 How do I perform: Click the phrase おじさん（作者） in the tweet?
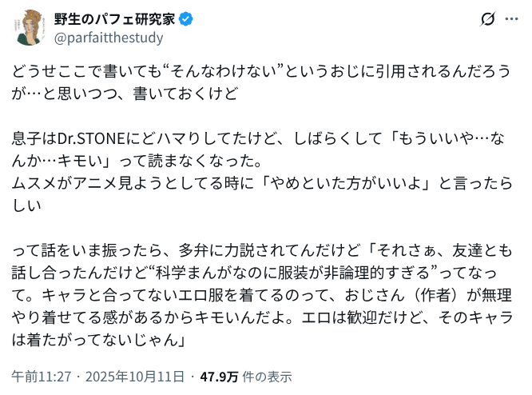pyautogui.click(x=396, y=293)
